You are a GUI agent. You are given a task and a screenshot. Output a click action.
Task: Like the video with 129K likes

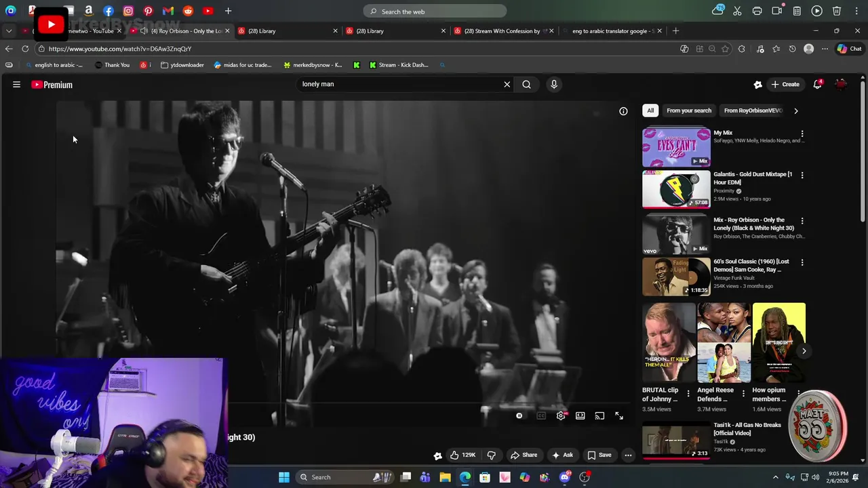[x=462, y=455]
